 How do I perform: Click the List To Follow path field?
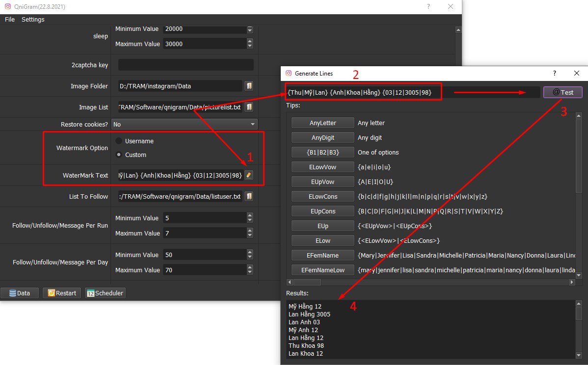point(180,196)
